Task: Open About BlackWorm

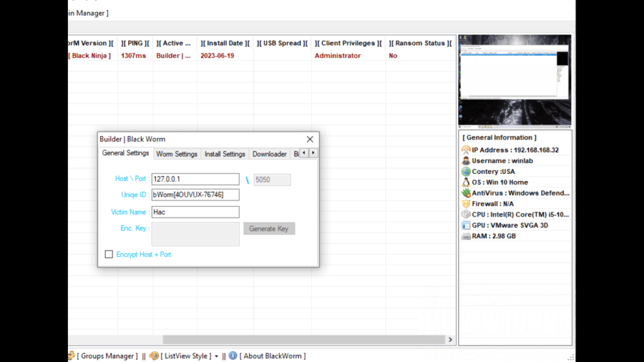Action: [x=273, y=356]
